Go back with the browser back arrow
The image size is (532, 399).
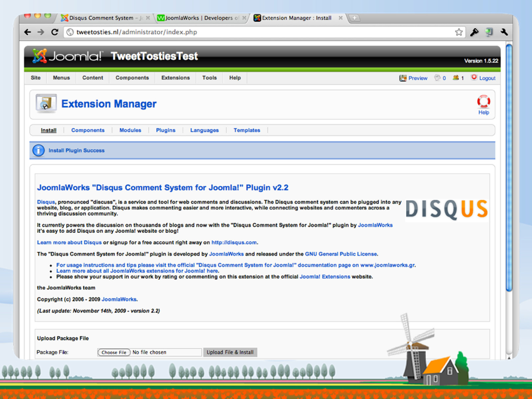click(x=28, y=32)
